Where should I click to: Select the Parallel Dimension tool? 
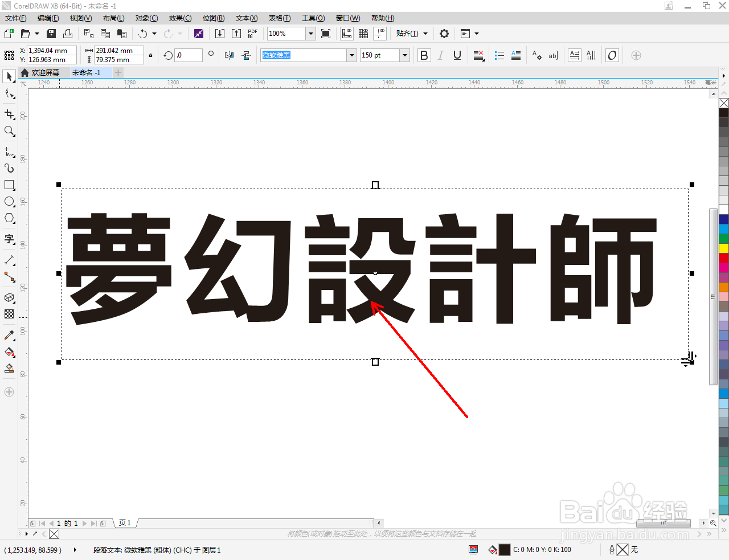coord(9,260)
